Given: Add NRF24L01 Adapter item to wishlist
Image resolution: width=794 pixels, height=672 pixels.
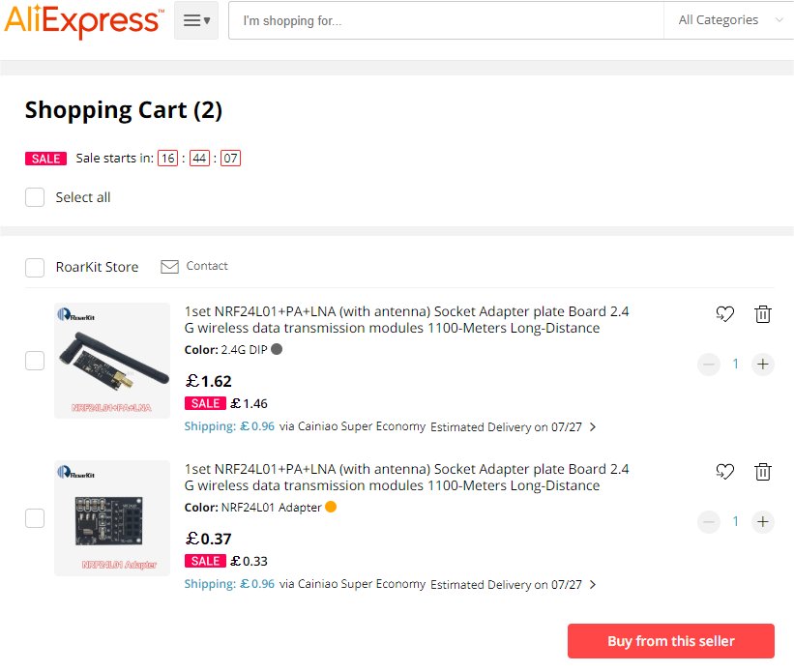Looking at the screenshot, I should pos(724,471).
